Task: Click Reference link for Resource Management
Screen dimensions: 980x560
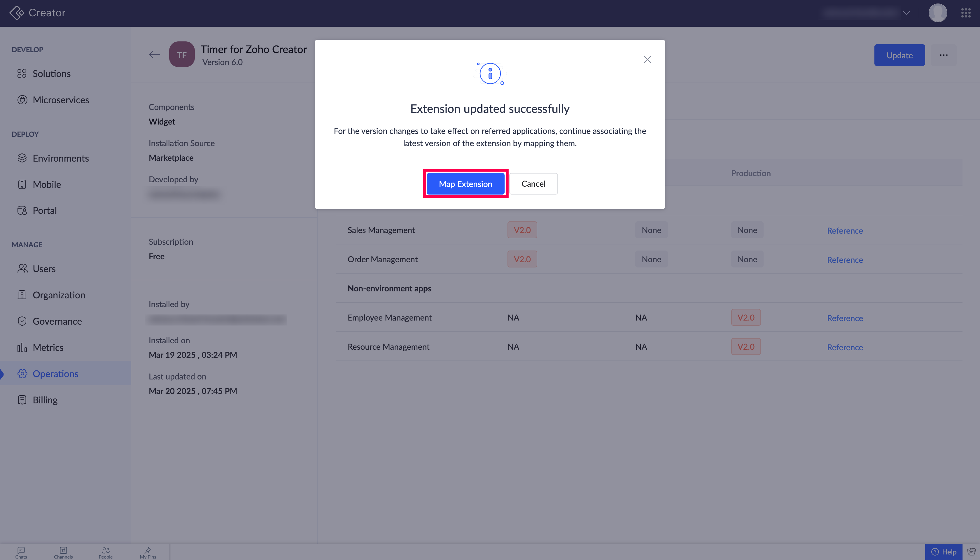Action: click(845, 347)
